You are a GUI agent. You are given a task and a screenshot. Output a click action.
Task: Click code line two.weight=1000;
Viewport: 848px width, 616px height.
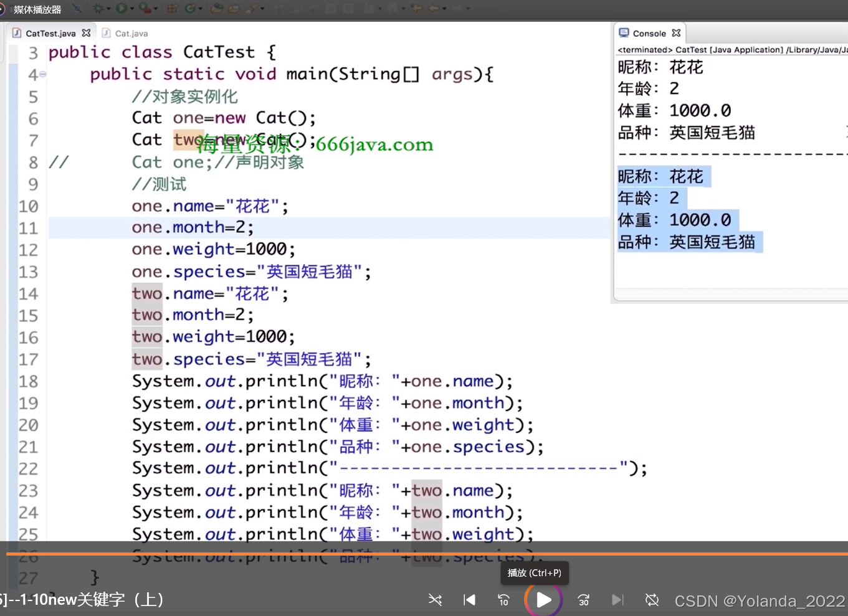213,337
